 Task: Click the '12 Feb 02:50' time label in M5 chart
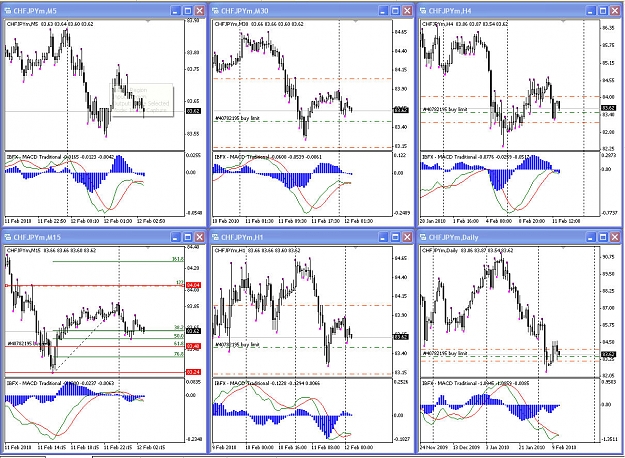click(151, 221)
